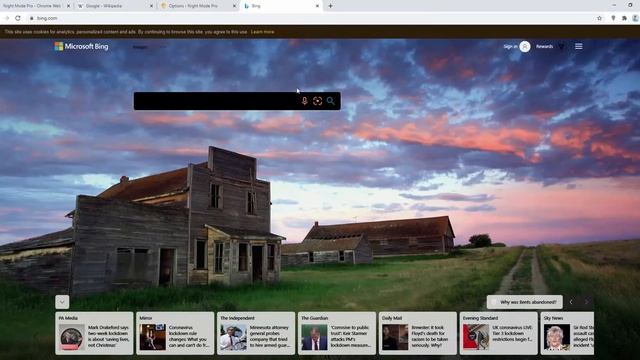Viewport: 640px width, 360px height.
Task: Click 'Why was Bents abandoned?' button
Action: (524, 302)
